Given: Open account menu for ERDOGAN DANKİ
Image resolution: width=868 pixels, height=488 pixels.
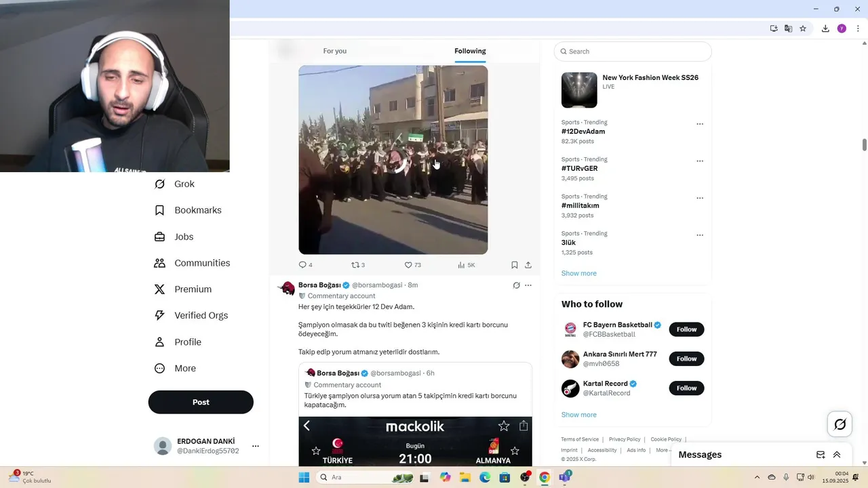Looking at the screenshot, I should coord(206,446).
